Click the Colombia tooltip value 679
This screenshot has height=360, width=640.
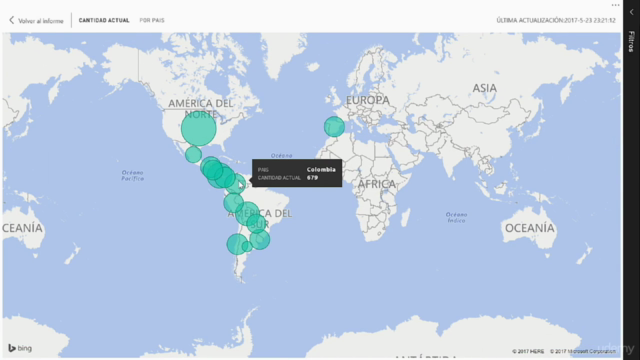(x=312, y=178)
